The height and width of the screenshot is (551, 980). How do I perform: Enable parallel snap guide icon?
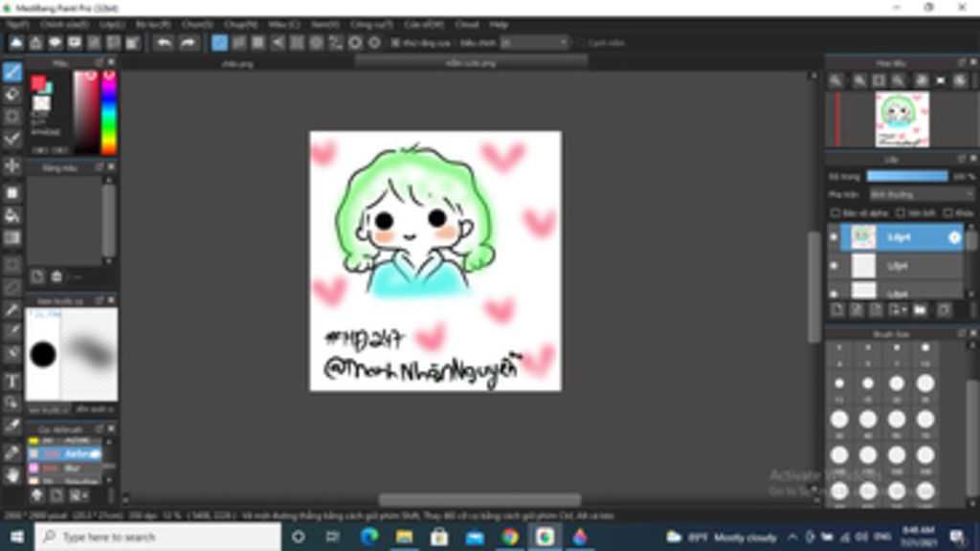pyautogui.click(x=238, y=43)
